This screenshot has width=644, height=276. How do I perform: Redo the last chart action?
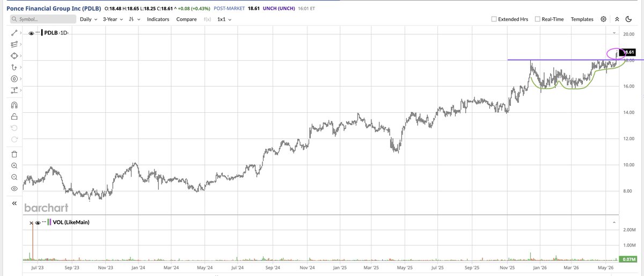[x=14, y=140]
